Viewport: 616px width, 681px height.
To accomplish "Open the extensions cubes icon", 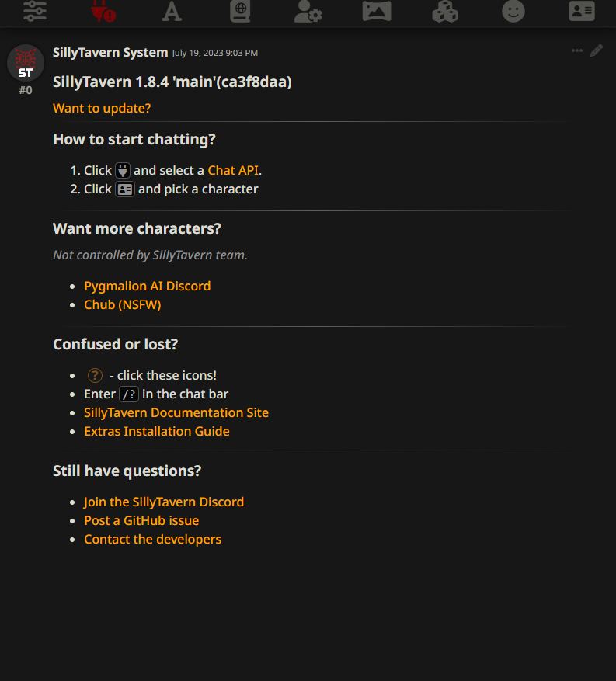I will [x=445, y=11].
